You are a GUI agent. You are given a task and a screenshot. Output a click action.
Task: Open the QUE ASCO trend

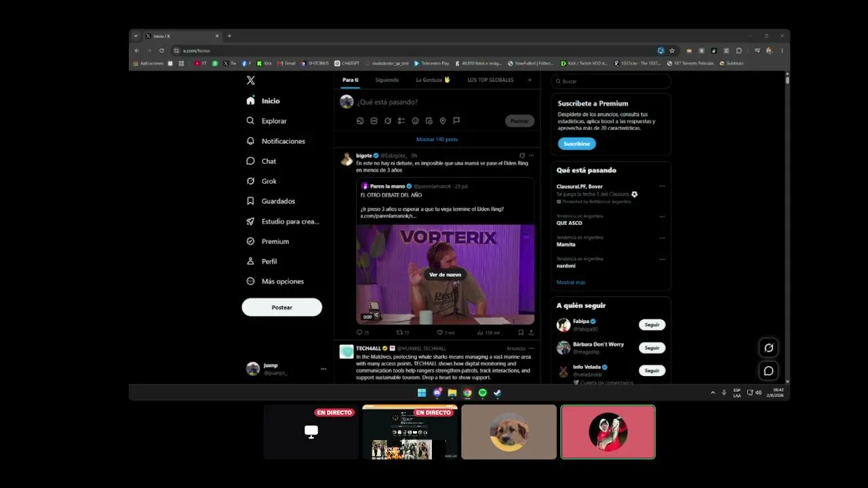pos(569,223)
